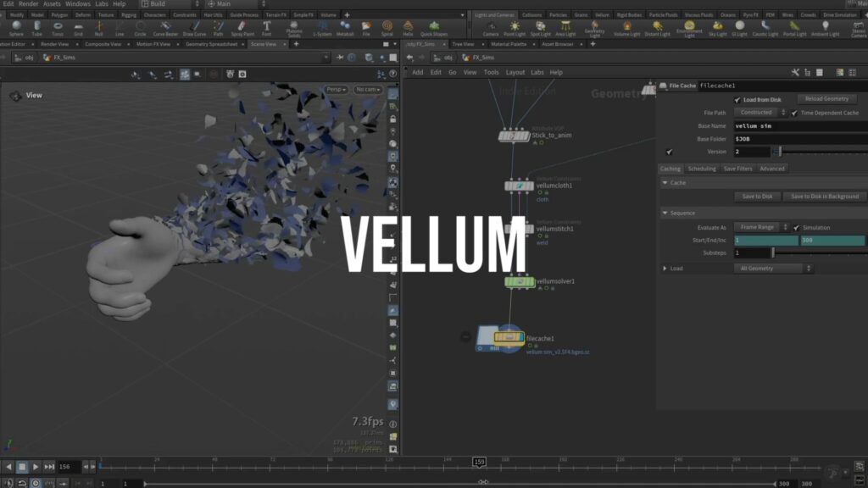Add a Volume Light from the shelf

click(626, 29)
